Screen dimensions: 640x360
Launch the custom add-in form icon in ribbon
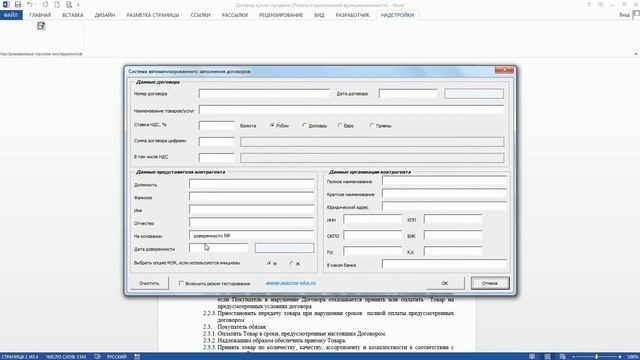(41, 26)
